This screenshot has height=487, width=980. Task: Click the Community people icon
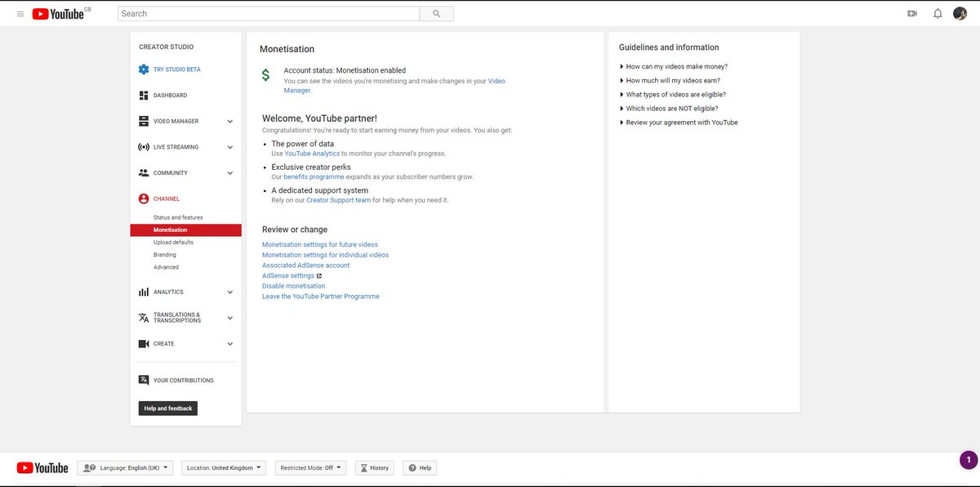pyautogui.click(x=144, y=173)
